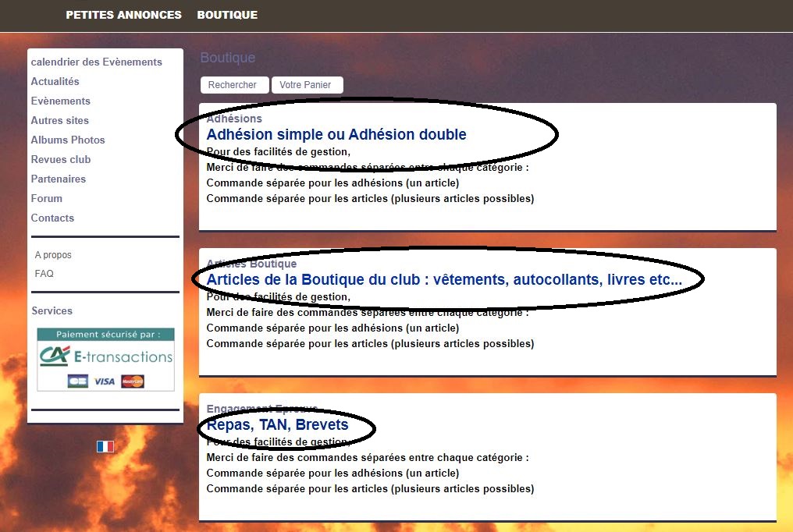Click the Partenaires sidebar link
Screen dimensions: 793x532
(59, 179)
